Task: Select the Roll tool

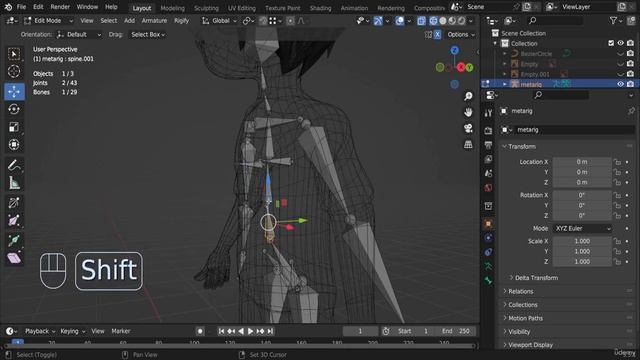Action: tap(14, 203)
